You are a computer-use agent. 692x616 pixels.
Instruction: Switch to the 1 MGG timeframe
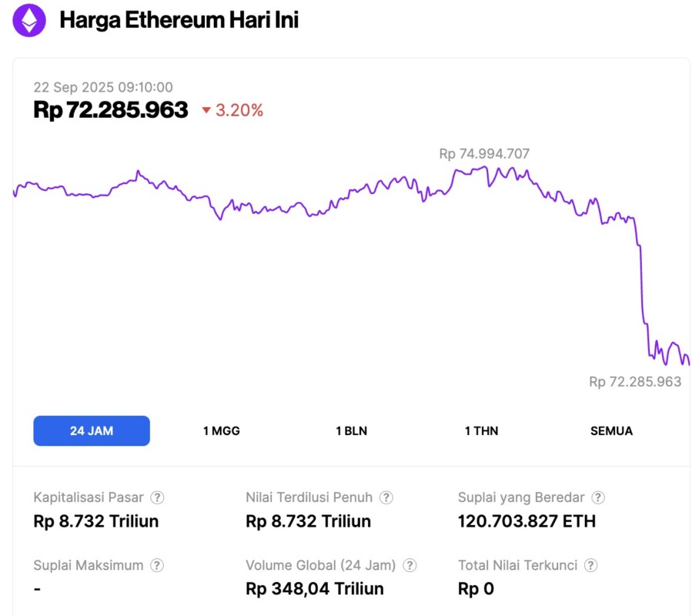point(222,431)
